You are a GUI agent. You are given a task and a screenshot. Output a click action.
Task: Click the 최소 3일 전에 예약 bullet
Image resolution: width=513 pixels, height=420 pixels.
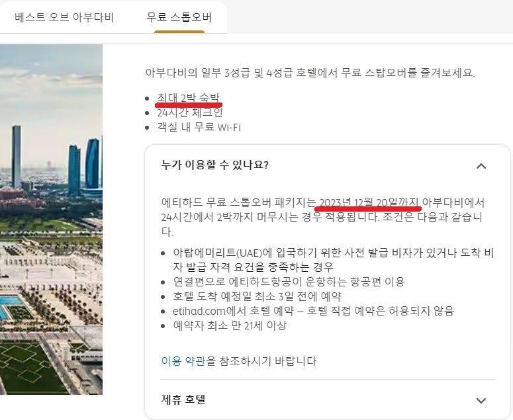point(257,296)
